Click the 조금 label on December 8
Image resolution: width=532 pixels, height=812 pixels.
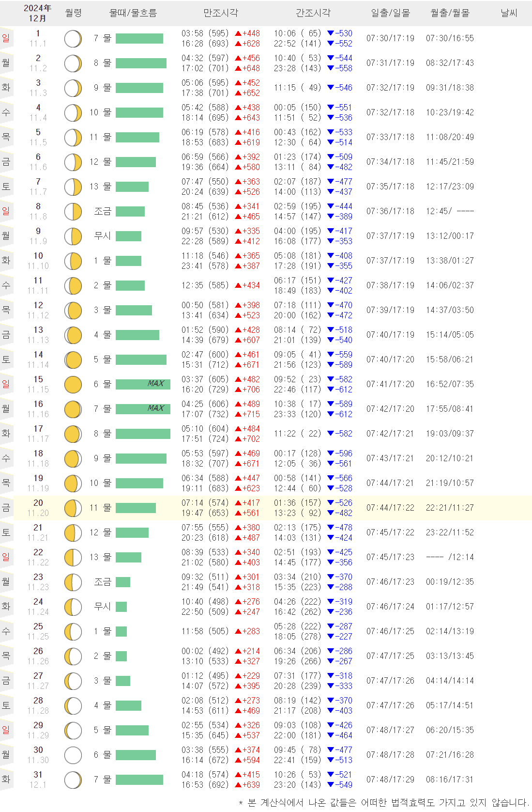[x=103, y=211]
